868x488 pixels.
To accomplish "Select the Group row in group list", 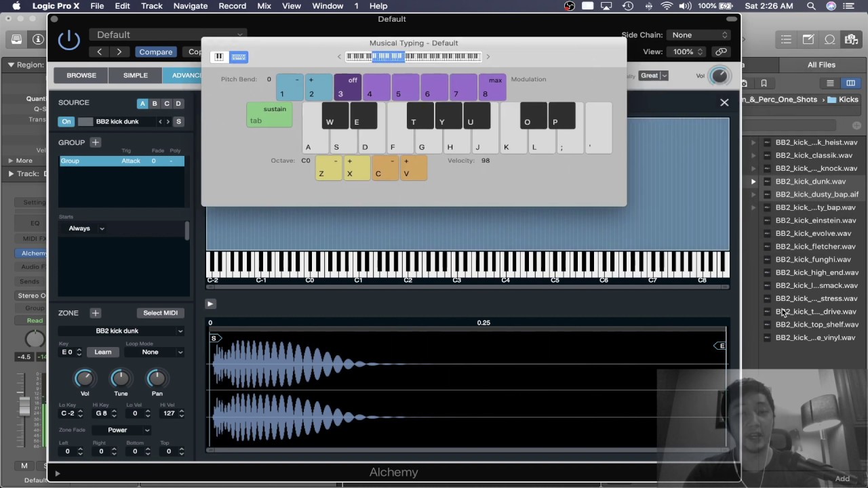I will pos(121,161).
